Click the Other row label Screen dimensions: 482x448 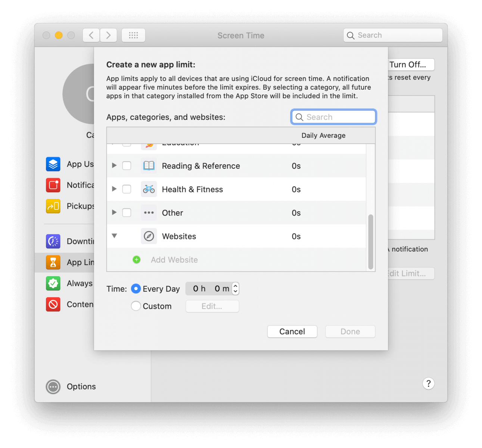pos(172,213)
